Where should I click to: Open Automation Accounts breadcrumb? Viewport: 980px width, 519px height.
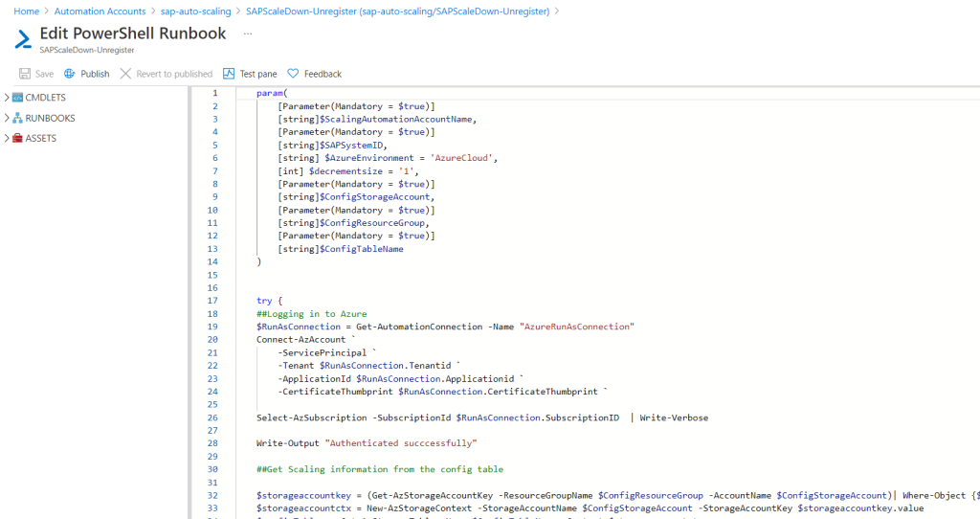(x=100, y=11)
